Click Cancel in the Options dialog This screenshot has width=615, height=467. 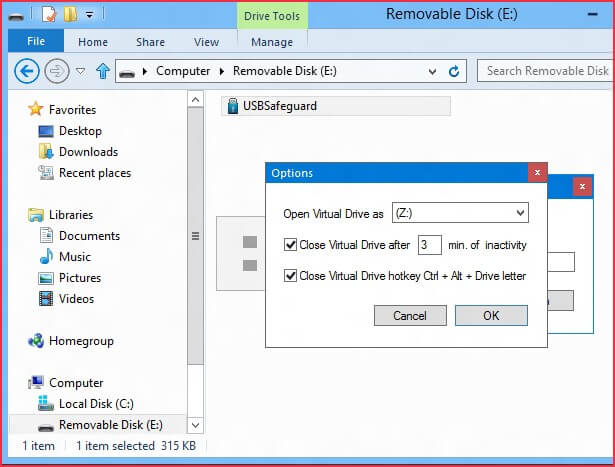click(x=410, y=316)
